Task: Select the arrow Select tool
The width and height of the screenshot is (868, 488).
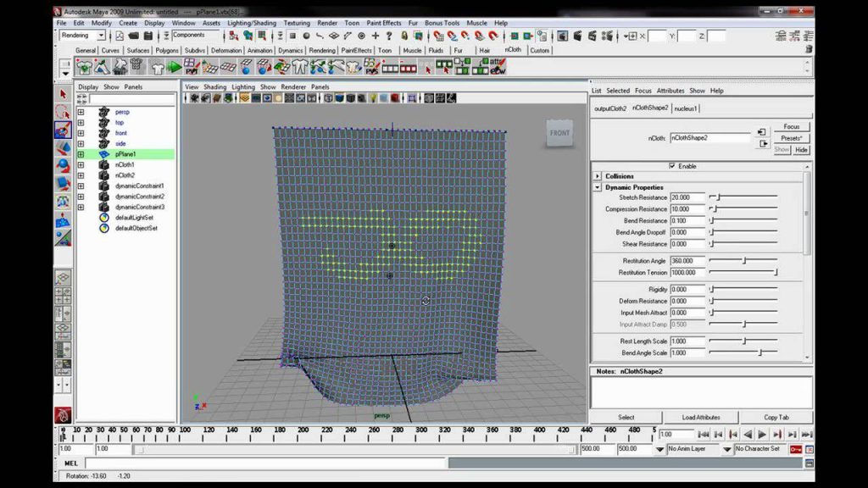Action: [63, 95]
